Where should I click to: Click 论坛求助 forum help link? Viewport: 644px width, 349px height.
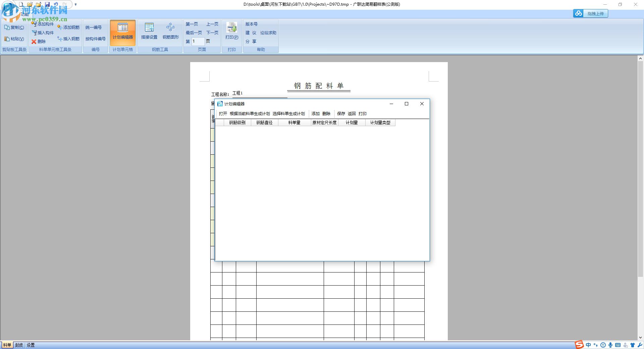tap(268, 33)
